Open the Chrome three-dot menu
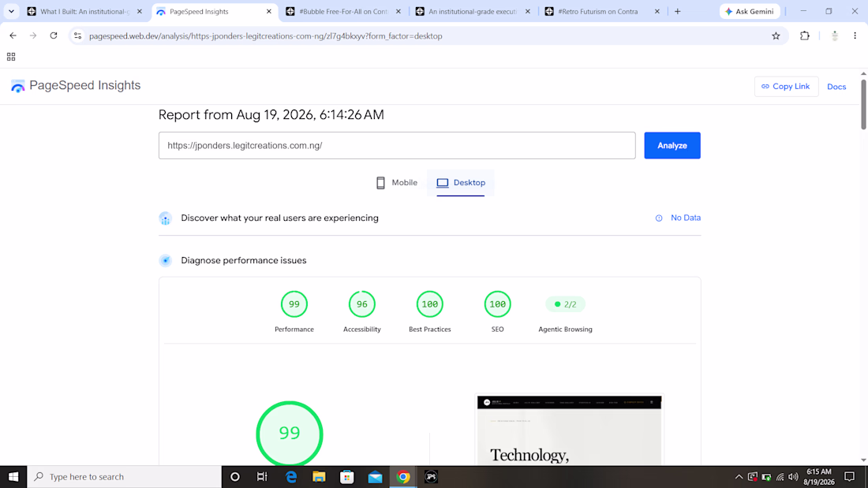Viewport: 868px width, 488px height. point(855,36)
